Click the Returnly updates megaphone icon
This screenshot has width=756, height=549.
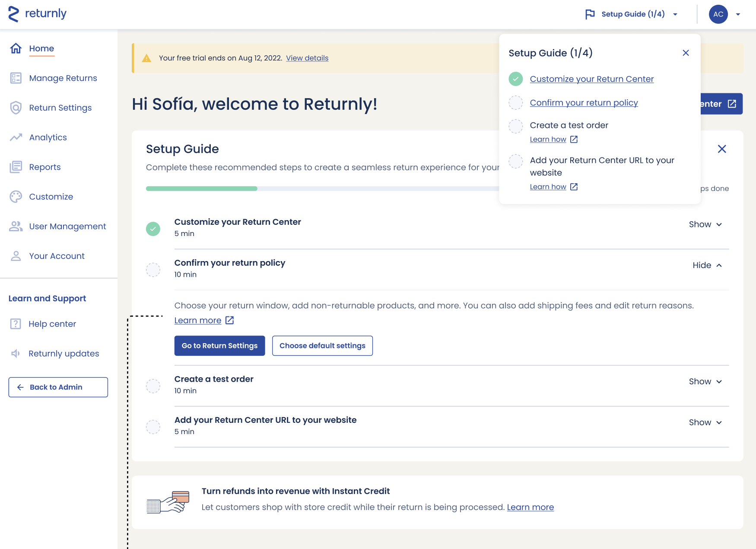(x=16, y=354)
